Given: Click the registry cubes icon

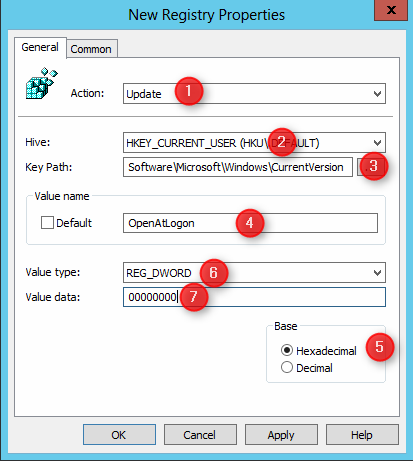Looking at the screenshot, I should [42, 83].
